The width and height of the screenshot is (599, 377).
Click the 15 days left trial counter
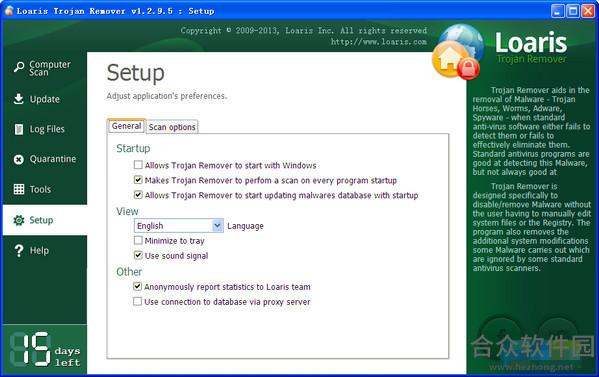coord(45,349)
